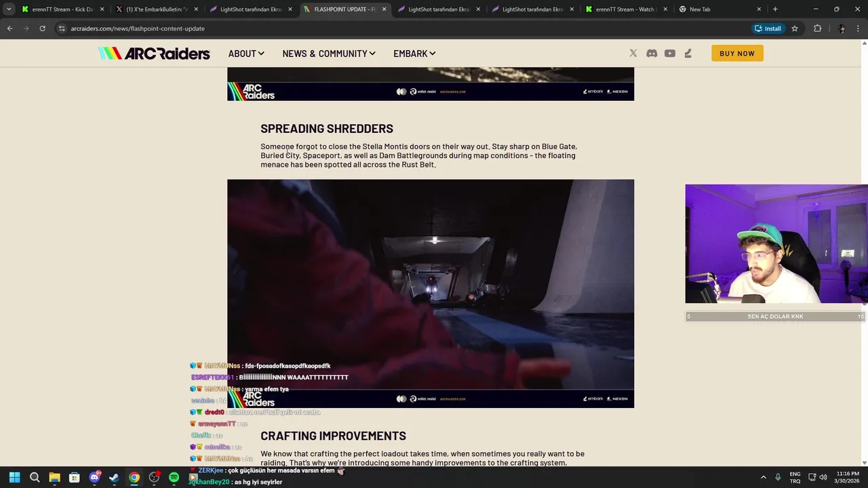Click the ARC Raiders logo in header
Viewport: 868px width, 488px height.
click(154, 54)
